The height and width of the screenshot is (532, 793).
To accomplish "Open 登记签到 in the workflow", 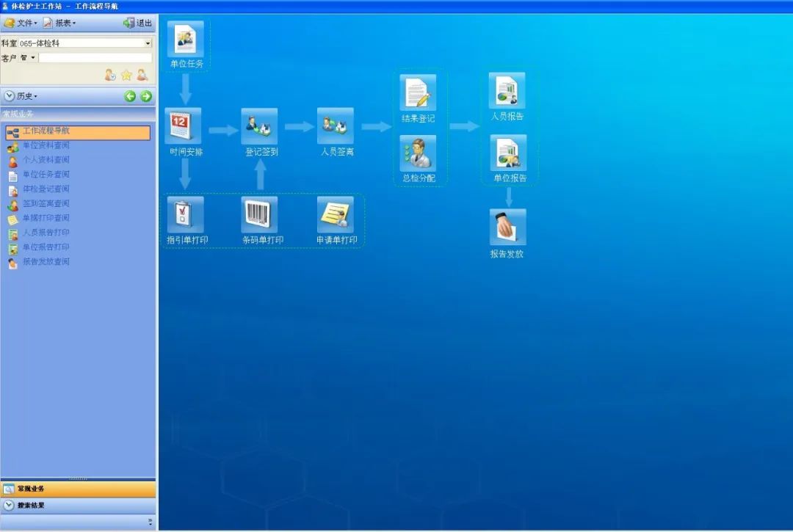I will click(x=260, y=126).
